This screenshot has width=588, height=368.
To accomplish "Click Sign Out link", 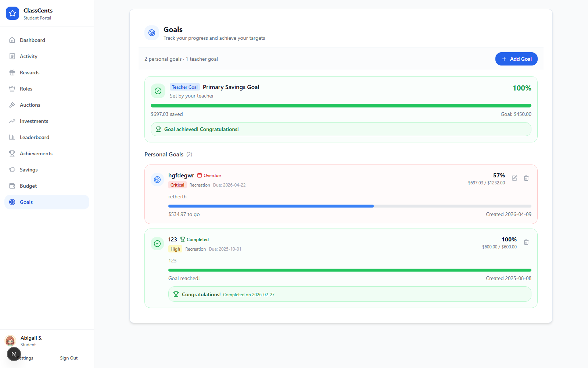I will pyautogui.click(x=69, y=358).
